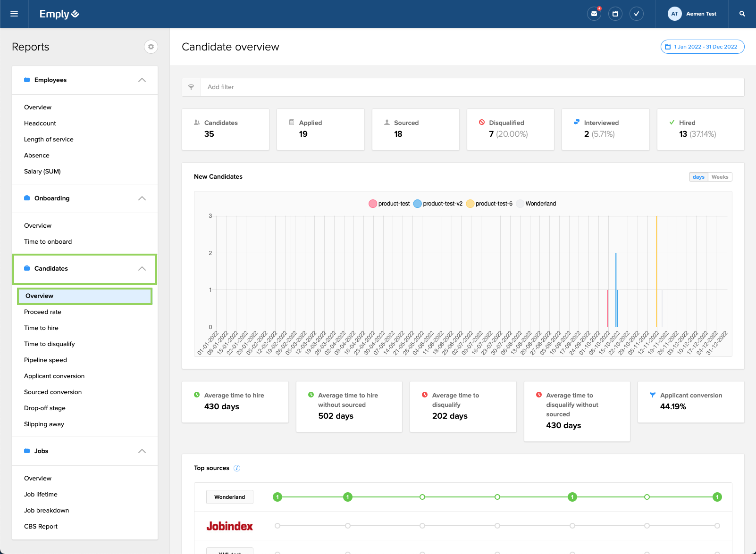Open Reports settings gear icon
The image size is (756, 554).
click(x=151, y=47)
